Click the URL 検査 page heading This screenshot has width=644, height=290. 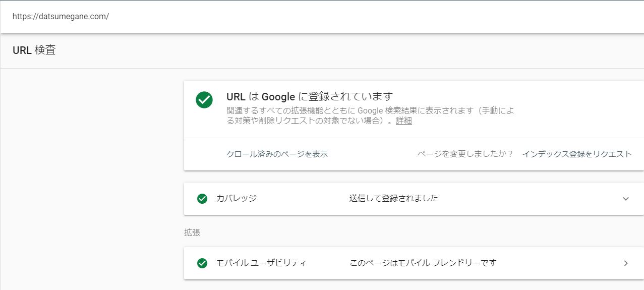tap(34, 50)
